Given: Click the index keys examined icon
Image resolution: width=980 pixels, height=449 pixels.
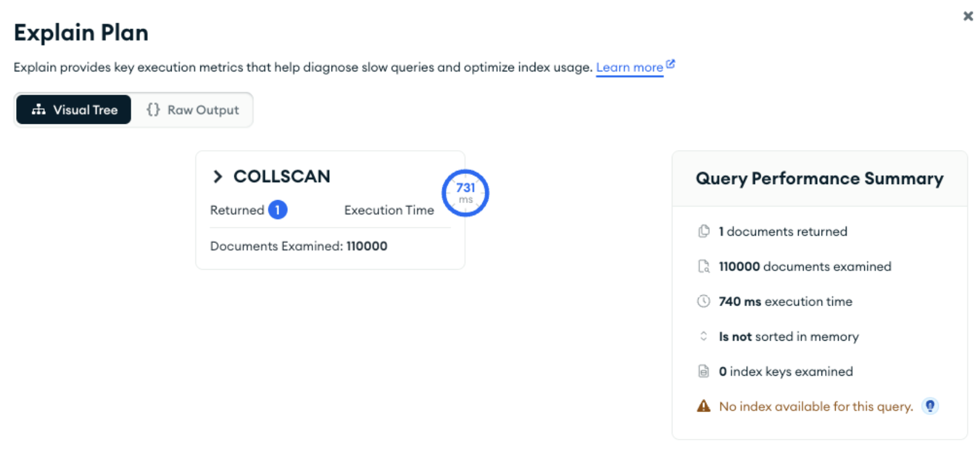Looking at the screenshot, I should point(703,372).
